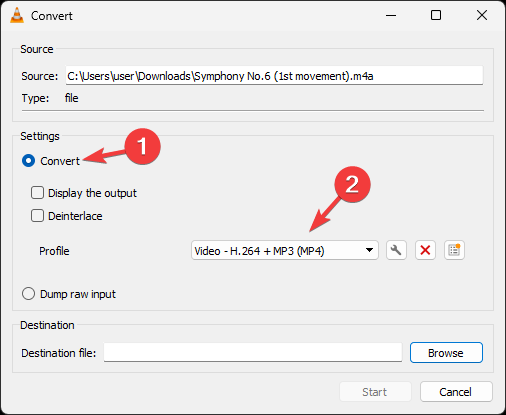This screenshot has height=415, width=506.
Task: Click the Deinterlace label text
Action: pos(75,216)
